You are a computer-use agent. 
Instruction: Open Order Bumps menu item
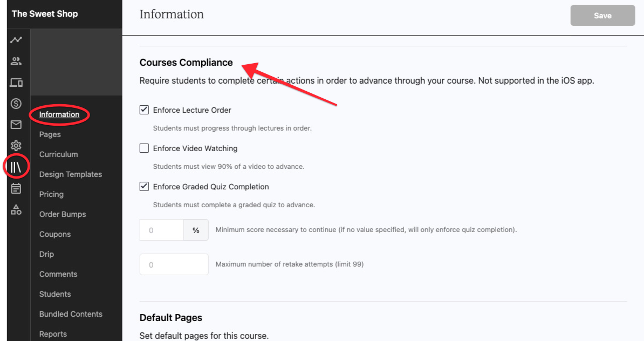(x=63, y=214)
